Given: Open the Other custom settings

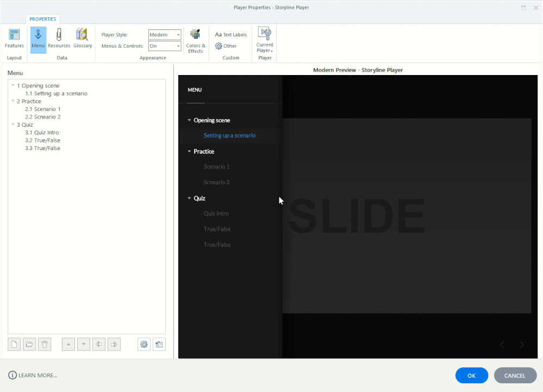Looking at the screenshot, I should 226,46.
